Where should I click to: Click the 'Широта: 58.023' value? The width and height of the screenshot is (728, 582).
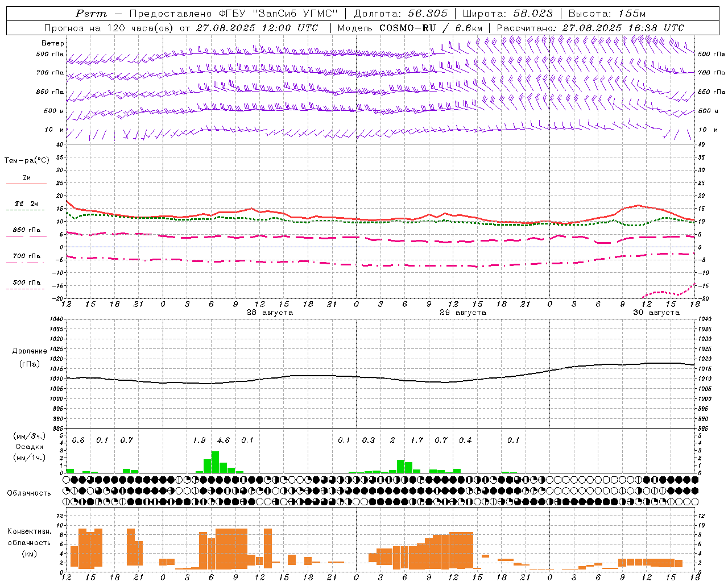click(507, 14)
